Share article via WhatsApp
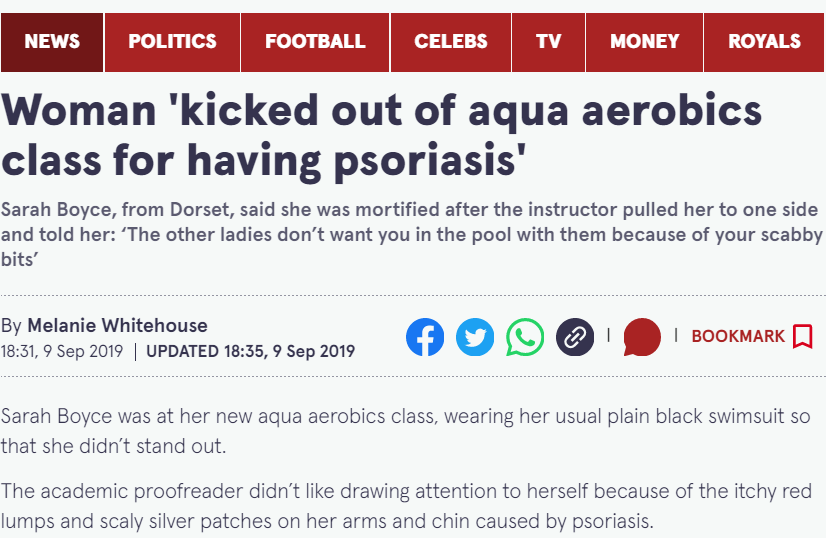Image resolution: width=826 pixels, height=538 pixels. 525,337
